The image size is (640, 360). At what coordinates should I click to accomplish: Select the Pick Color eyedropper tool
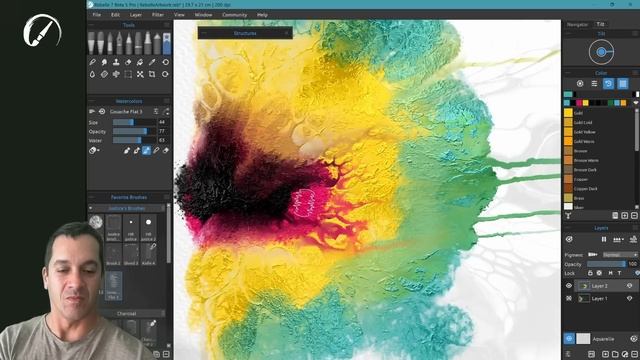152,62
